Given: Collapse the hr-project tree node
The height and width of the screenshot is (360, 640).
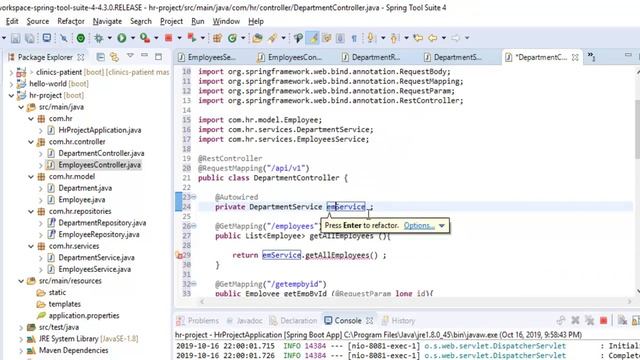Looking at the screenshot, I should [x=11, y=96].
